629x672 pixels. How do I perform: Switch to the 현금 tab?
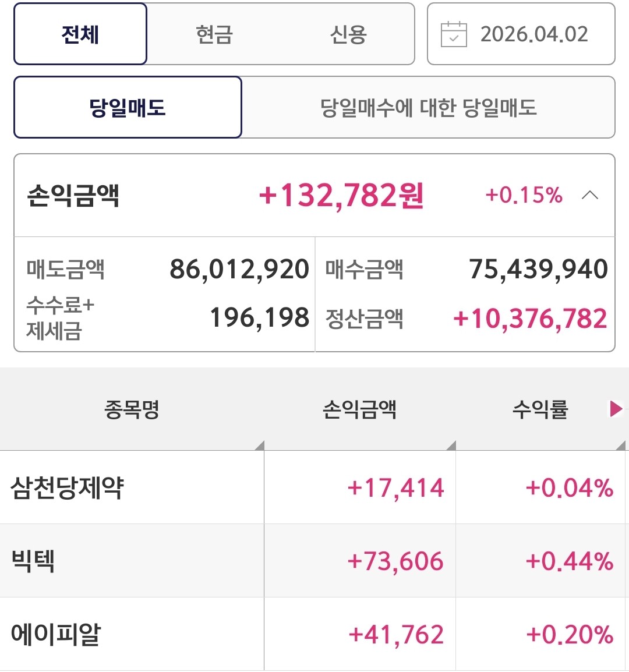pos(214,34)
